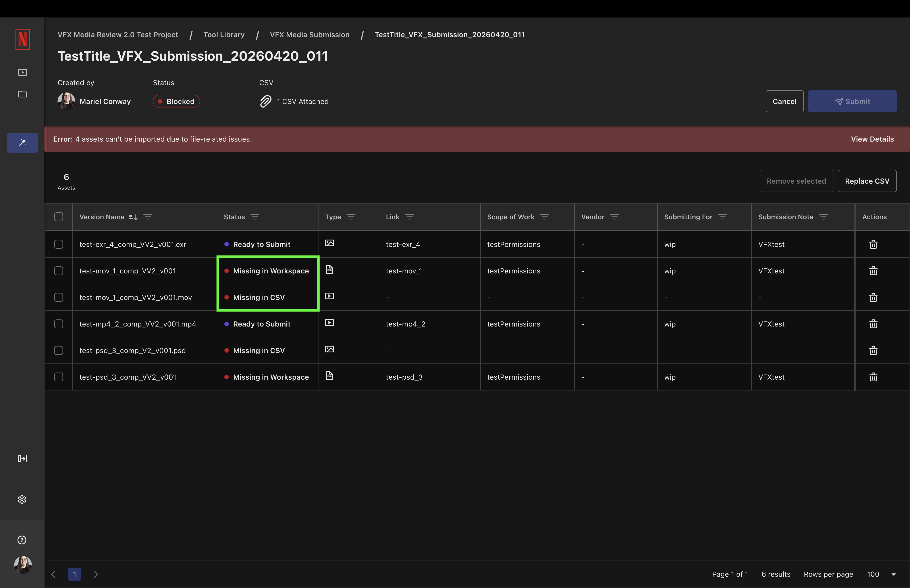This screenshot has width=910, height=588.
Task: Click the Submit button
Action: coord(852,101)
